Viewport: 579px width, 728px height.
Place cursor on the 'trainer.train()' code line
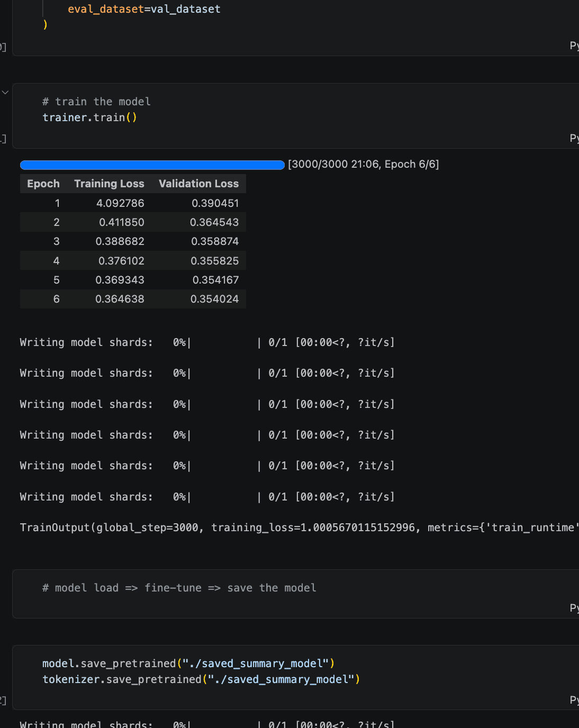point(89,117)
